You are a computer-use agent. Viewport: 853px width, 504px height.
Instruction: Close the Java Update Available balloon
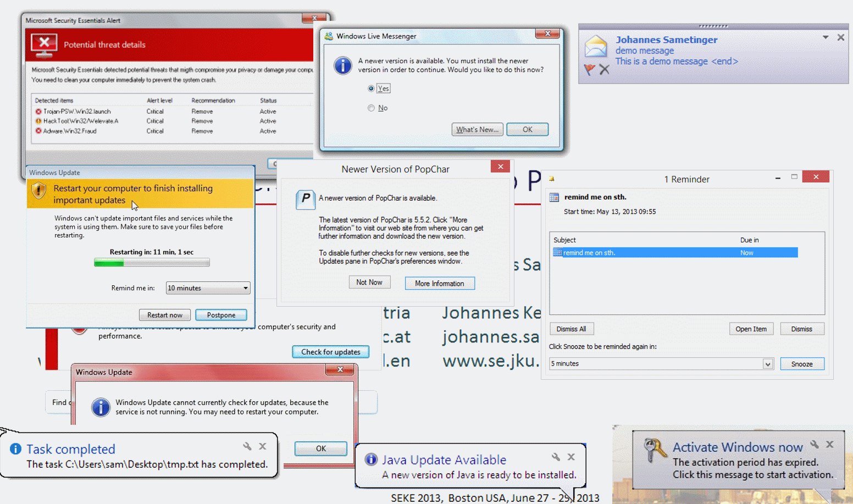tap(572, 457)
